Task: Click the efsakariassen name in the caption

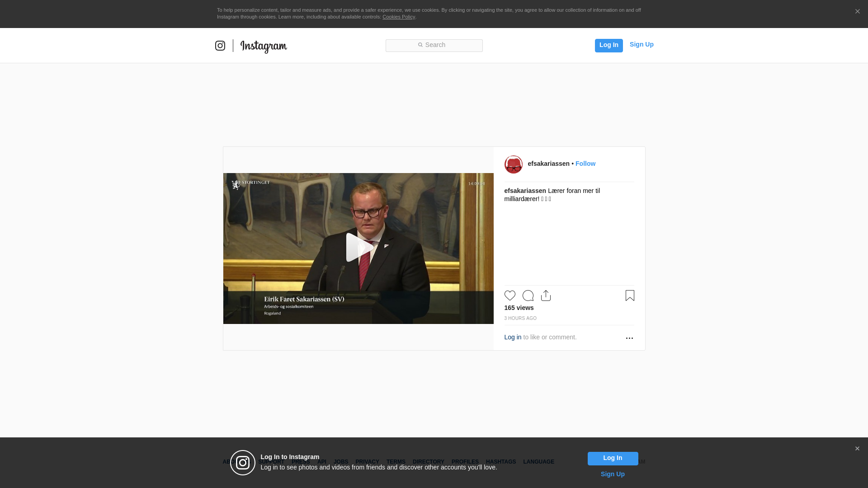Action: click(x=525, y=191)
